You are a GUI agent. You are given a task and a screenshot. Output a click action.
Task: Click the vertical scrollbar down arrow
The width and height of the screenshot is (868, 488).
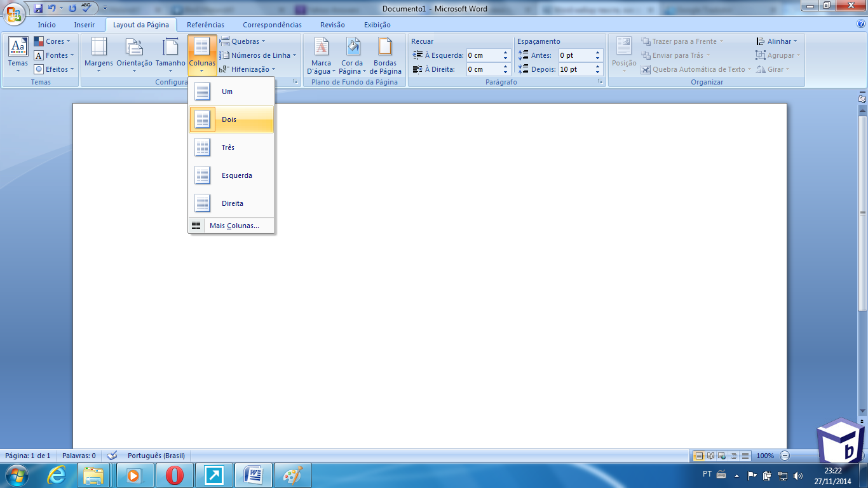pyautogui.click(x=862, y=412)
